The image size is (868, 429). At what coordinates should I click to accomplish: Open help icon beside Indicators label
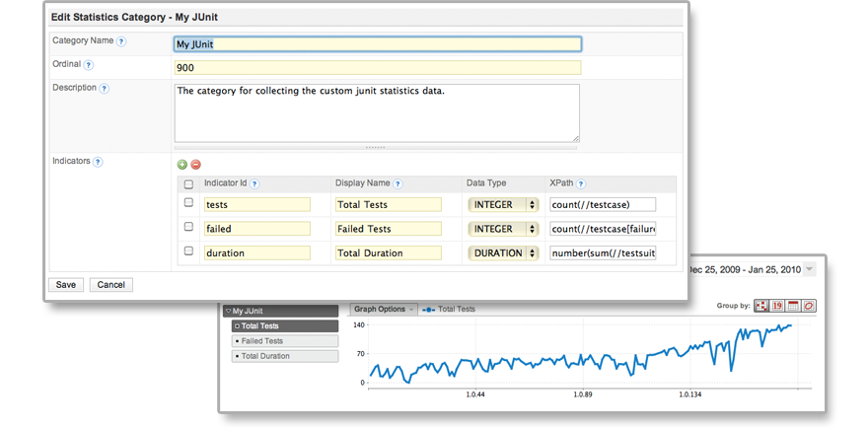click(x=98, y=162)
